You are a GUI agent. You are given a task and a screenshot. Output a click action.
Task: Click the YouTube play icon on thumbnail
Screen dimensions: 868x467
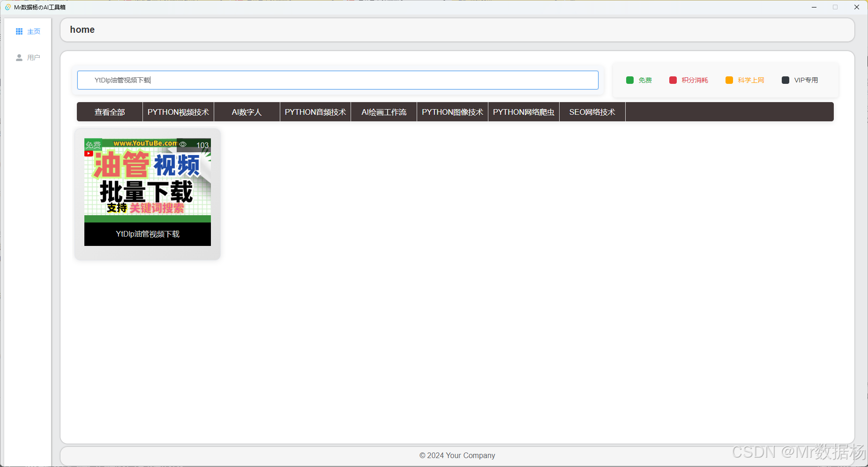89,153
